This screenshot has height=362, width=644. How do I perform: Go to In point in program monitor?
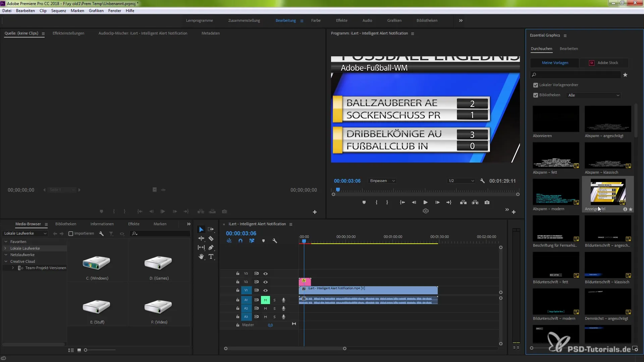pos(402,202)
